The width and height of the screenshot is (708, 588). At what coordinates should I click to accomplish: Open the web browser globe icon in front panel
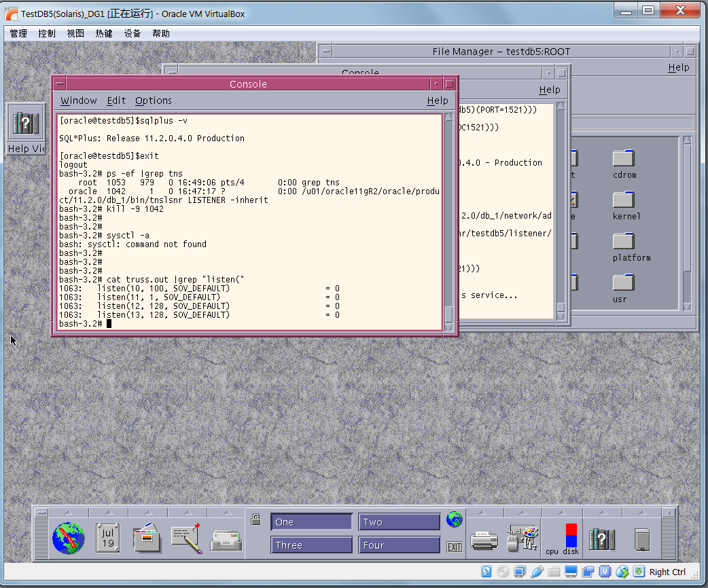point(68,538)
